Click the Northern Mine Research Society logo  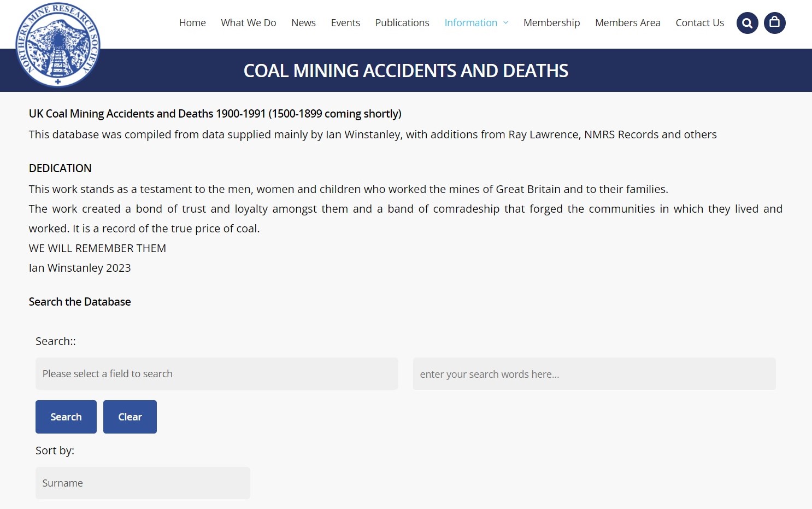point(58,45)
